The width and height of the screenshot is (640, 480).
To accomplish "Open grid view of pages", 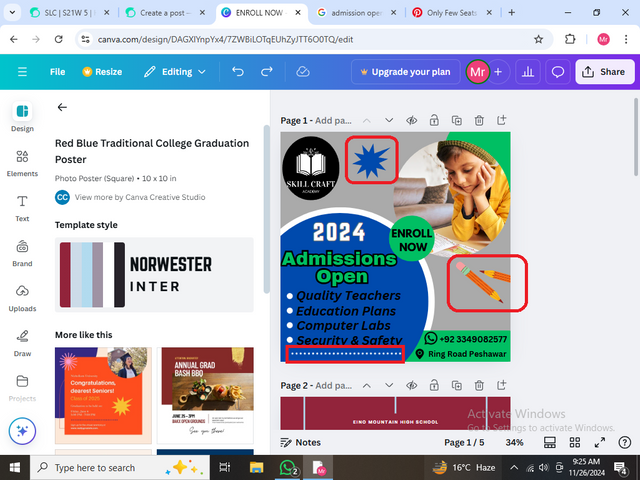I will [x=575, y=442].
